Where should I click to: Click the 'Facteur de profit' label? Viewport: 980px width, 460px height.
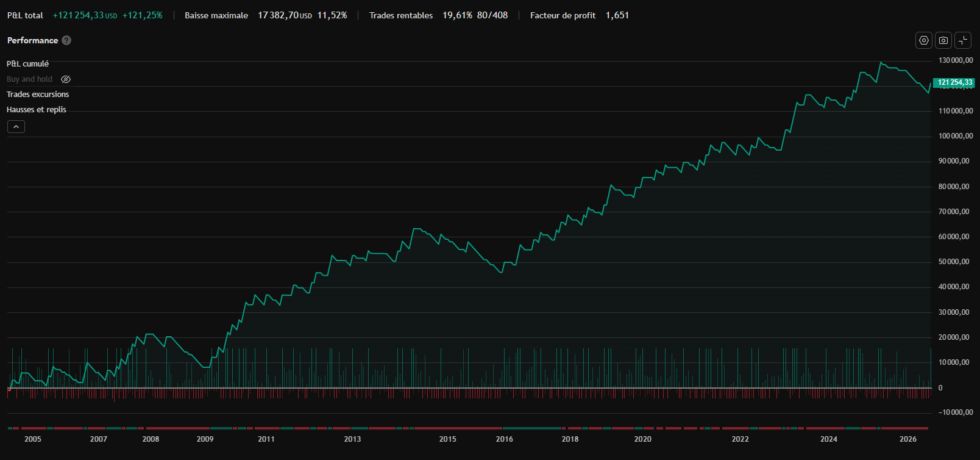(563, 15)
